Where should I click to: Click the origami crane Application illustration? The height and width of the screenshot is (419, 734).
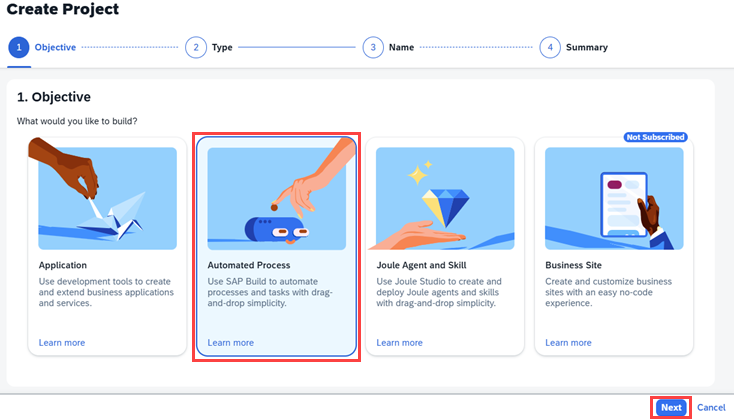click(x=107, y=198)
